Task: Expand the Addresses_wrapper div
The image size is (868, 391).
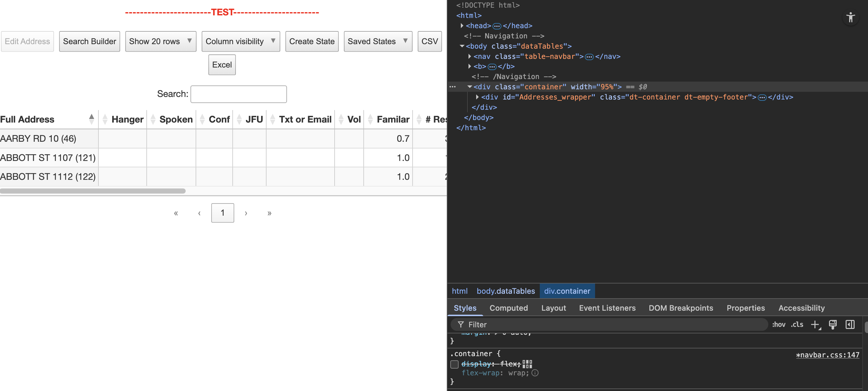Action: 477,97
